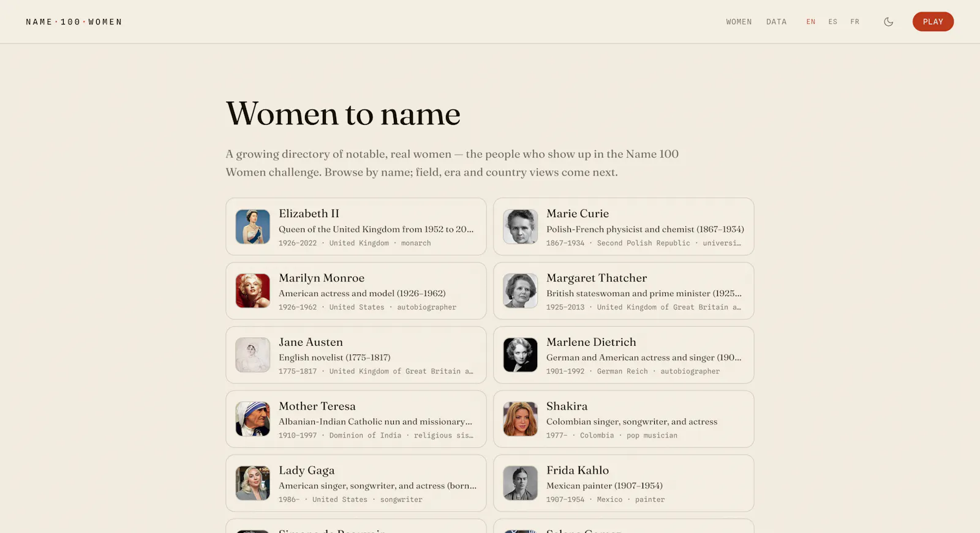Click '1901–1992 · German Reich · autobiographer' line
980x533 pixels.
(633, 371)
